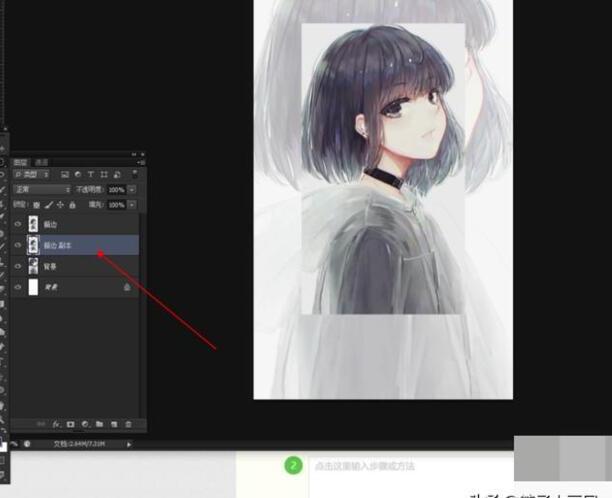This screenshot has height=498, width=612.
Task: Click the white thumbnail of locked 背景 layer
Action: point(33,287)
